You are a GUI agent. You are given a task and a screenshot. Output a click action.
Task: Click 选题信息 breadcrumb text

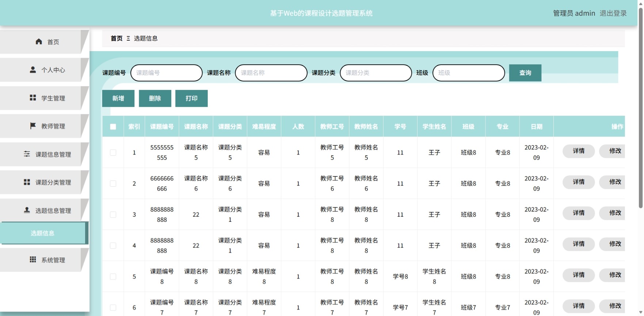pyautogui.click(x=146, y=38)
